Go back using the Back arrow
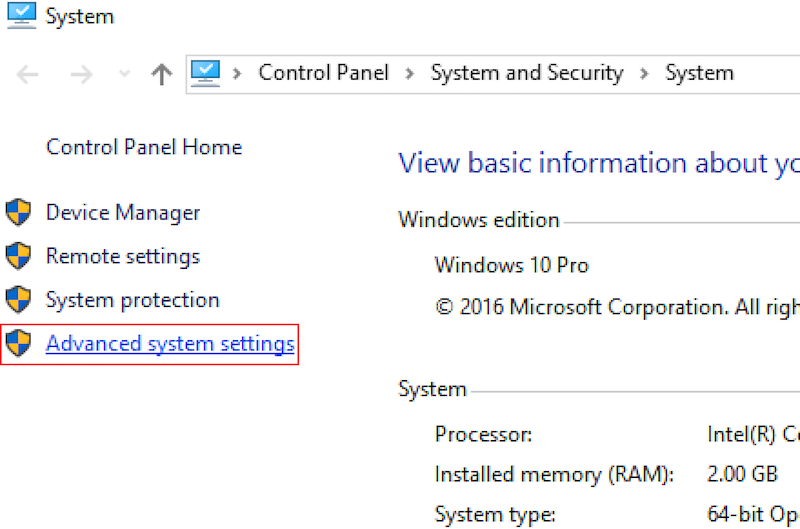 28,74
